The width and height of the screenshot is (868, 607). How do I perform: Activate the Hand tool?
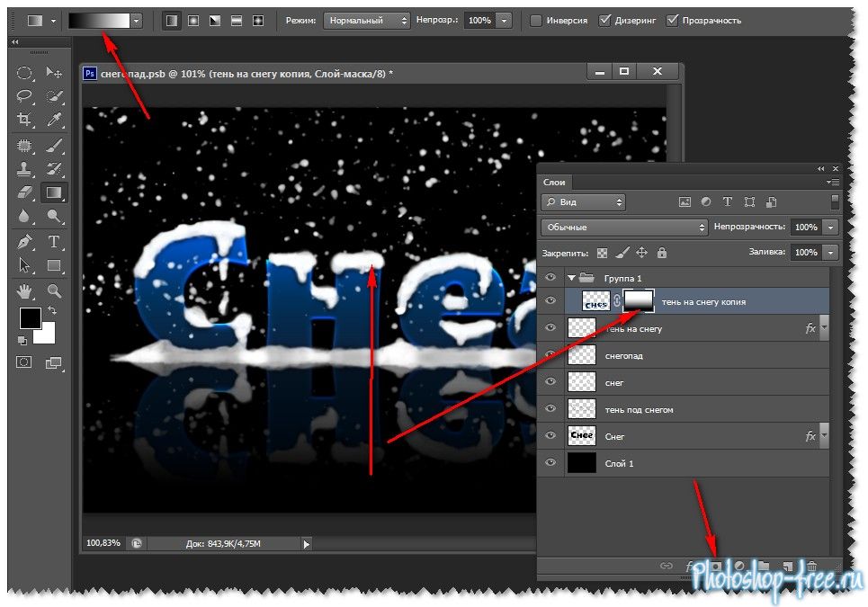[x=25, y=290]
